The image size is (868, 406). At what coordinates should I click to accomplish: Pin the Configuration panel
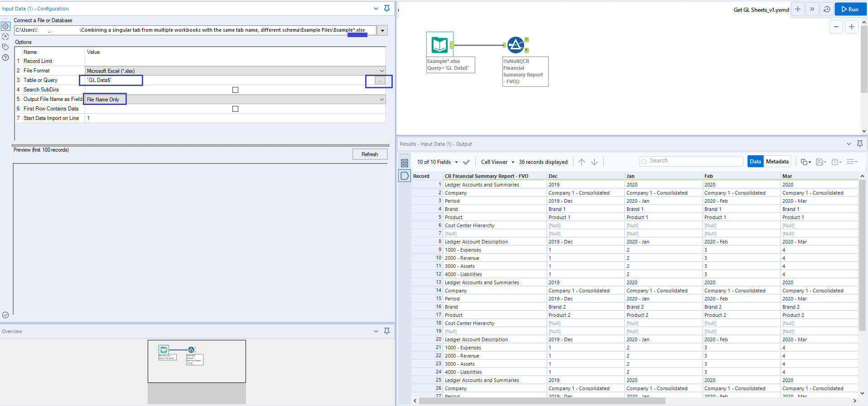(x=387, y=9)
